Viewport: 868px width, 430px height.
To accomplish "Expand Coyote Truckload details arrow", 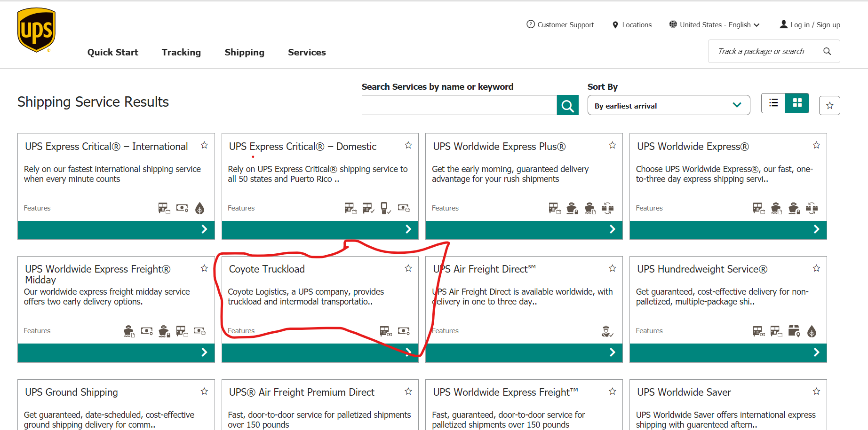I will pos(408,352).
